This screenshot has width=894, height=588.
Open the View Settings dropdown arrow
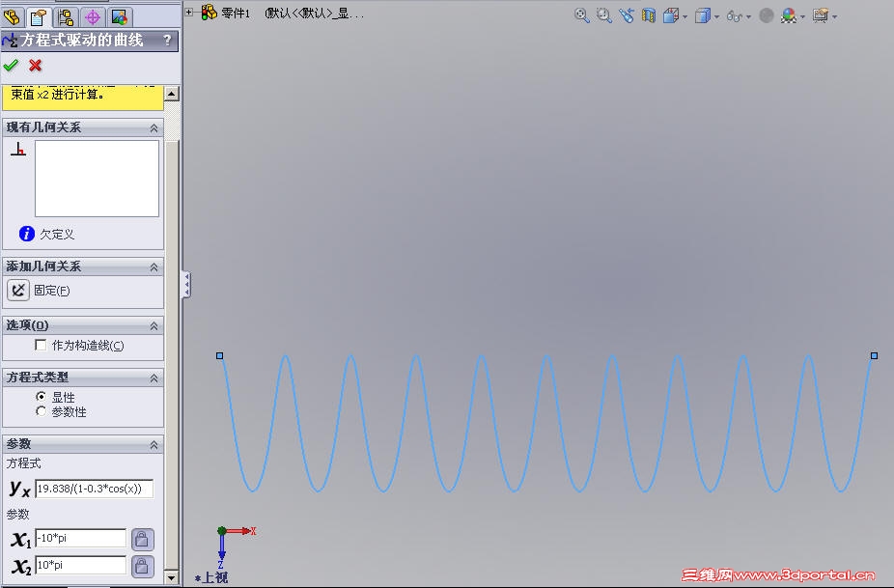click(x=835, y=17)
